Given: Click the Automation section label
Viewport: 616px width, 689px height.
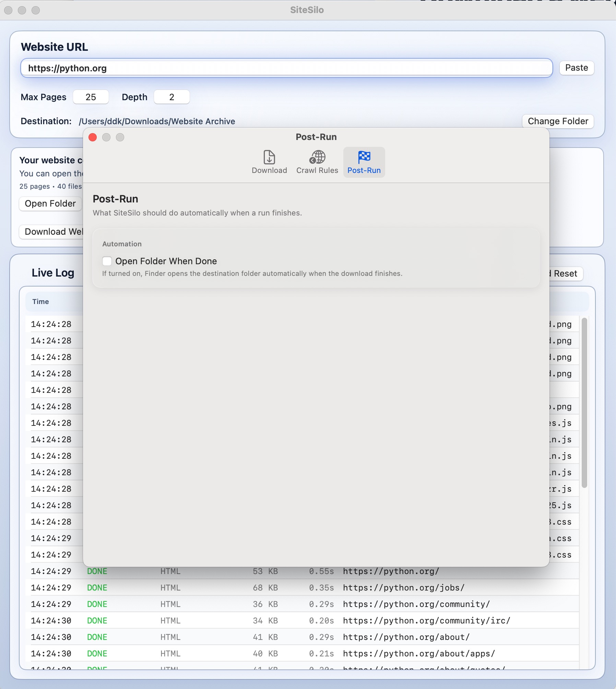Looking at the screenshot, I should click(122, 244).
